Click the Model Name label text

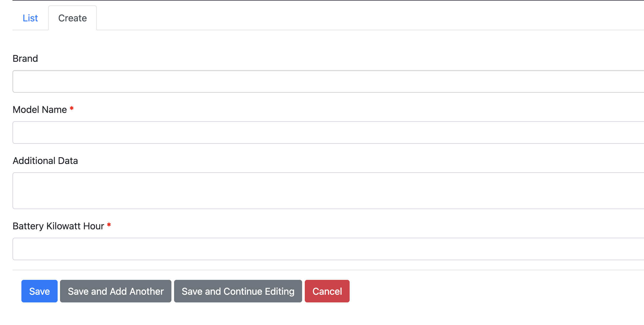(x=40, y=110)
